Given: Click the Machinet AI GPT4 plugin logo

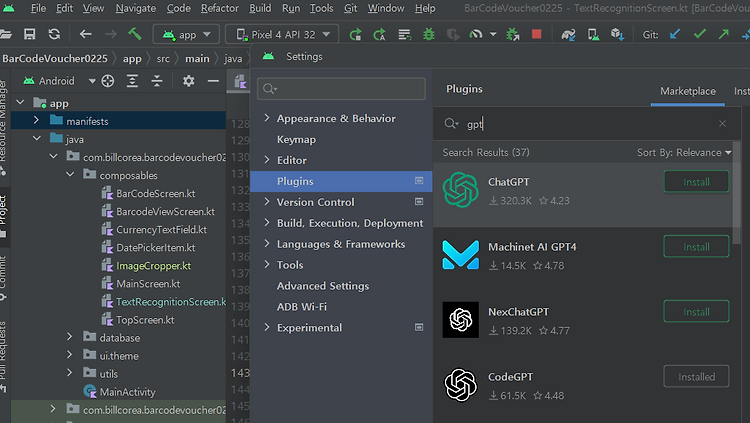Looking at the screenshot, I should point(460,255).
